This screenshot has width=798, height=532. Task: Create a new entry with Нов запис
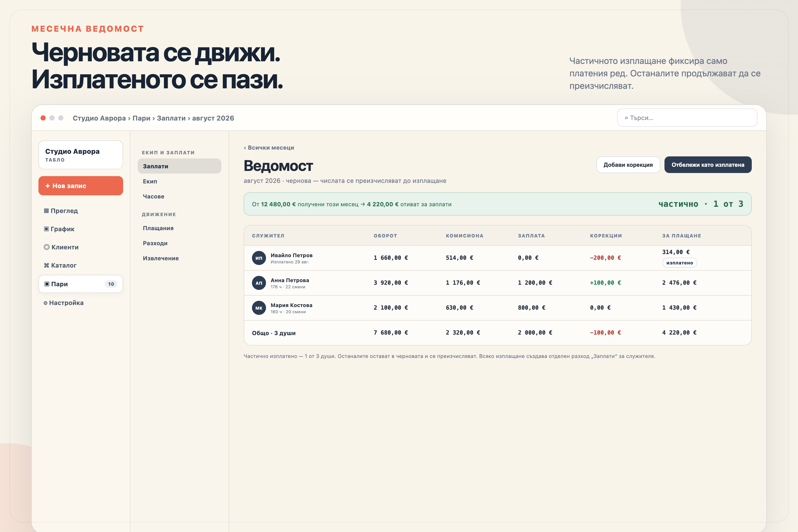coord(81,185)
